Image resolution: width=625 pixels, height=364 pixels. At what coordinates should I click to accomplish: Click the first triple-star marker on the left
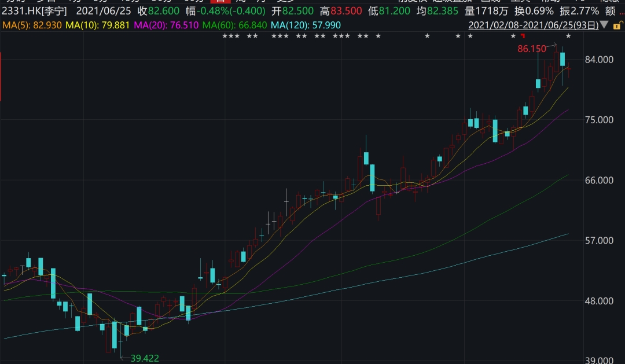tap(231, 36)
